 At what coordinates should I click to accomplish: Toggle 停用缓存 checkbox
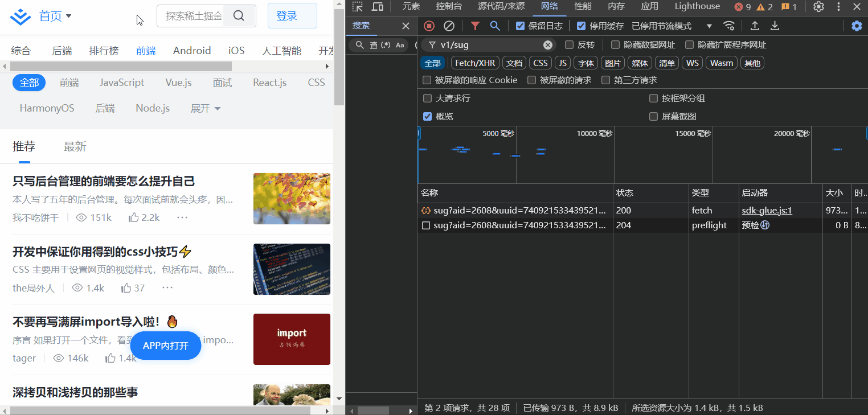click(x=581, y=26)
